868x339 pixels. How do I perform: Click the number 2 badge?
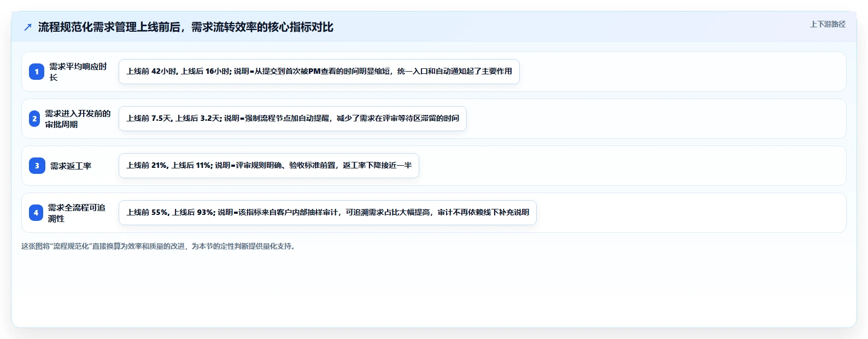pos(34,119)
